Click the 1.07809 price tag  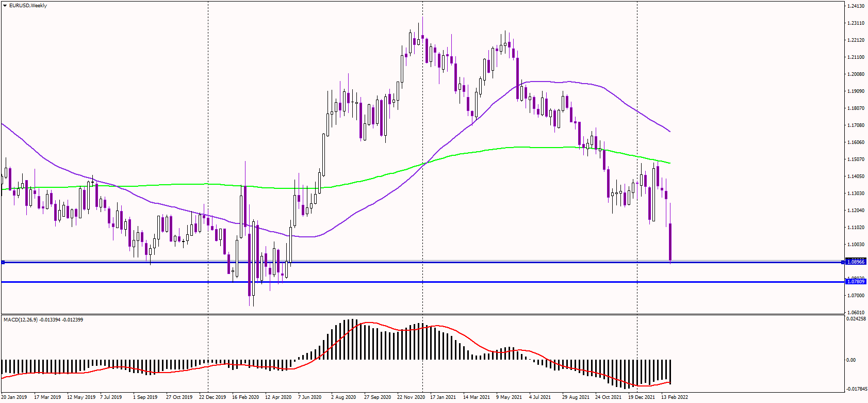[856, 282]
